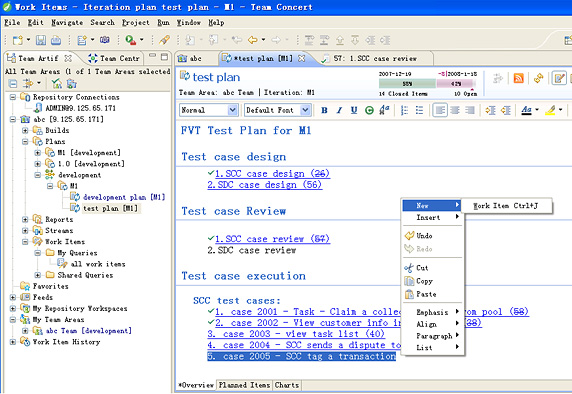Click the bulleted list icon
The height and width of the screenshot is (394, 572).
[x=419, y=110]
